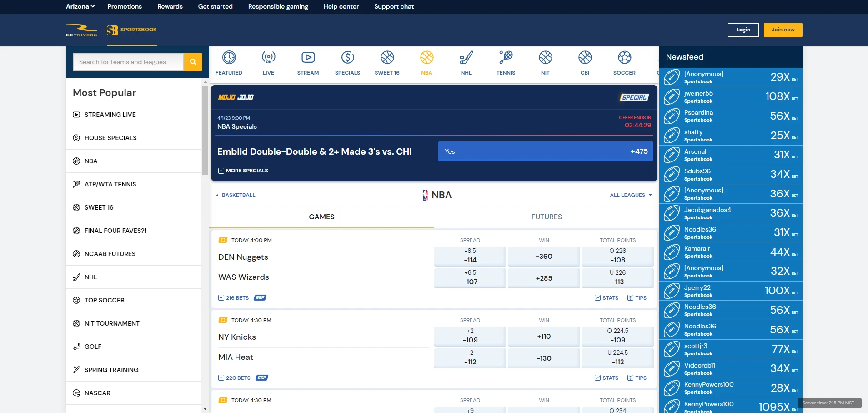The height and width of the screenshot is (413, 868).
Task: Bet WAS Wizards win +285
Action: [544, 278]
